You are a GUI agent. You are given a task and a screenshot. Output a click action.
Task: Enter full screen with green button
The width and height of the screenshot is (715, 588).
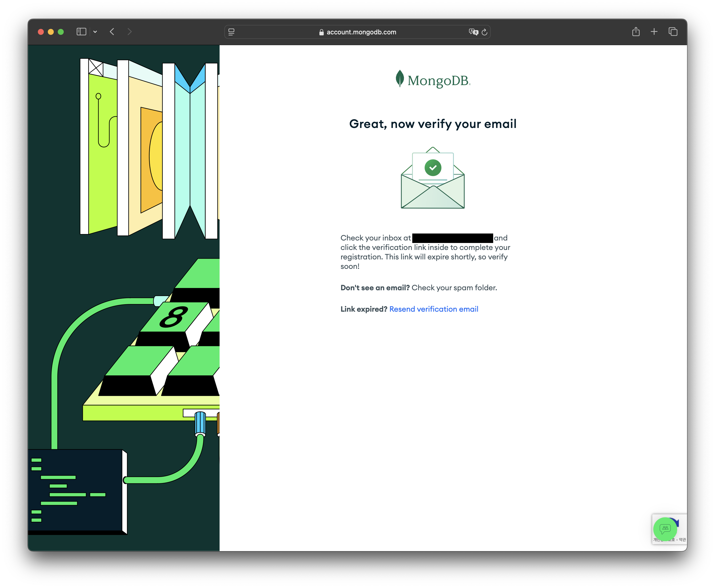point(61,32)
